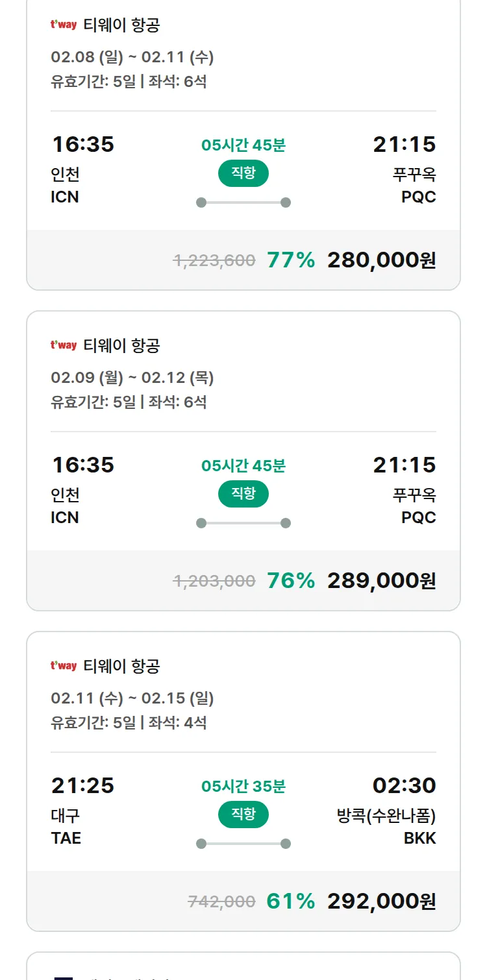Tap 직항 badge on the 292,000원 flight
Screen dimensions: 487x980
click(x=243, y=815)
